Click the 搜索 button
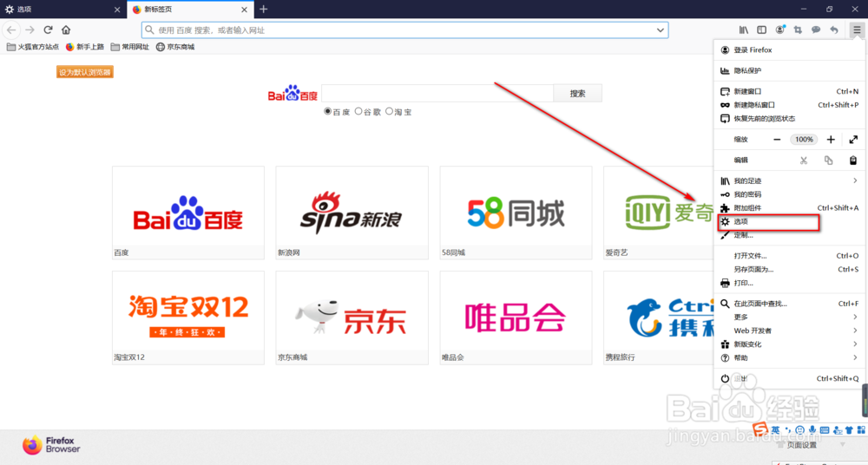 pyautogui.click(x=577, y=94)
